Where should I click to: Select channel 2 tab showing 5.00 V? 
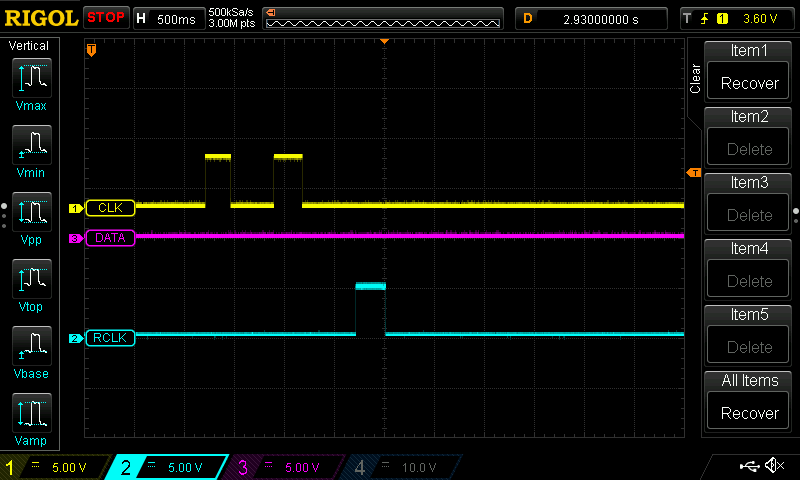166,467
